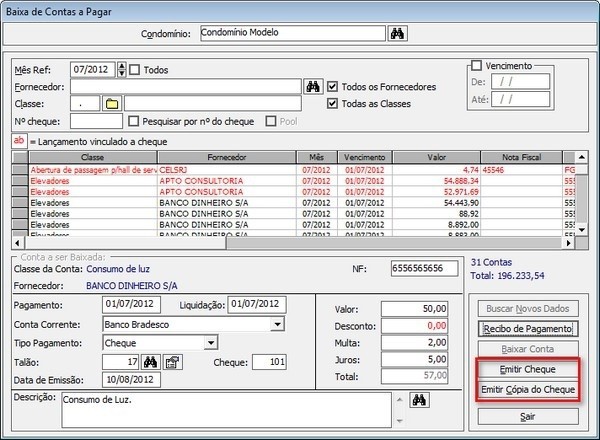Click the grid's horizontal scrollbar thumb
The width and height of the screenshot is (600, 440).
tap(126, 243)
